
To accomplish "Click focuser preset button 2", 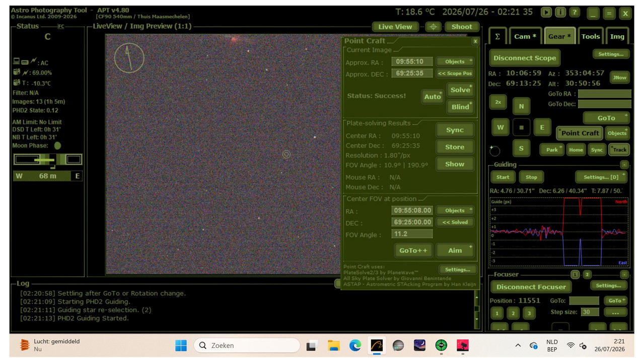I will click(513, 313).
